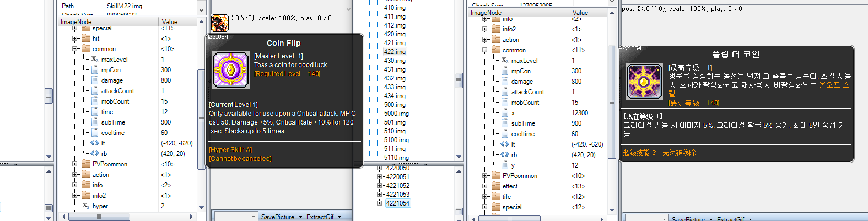Click character sprite thumbnail above Coin Flip tooltip
Screen dimensions: 868x221
(x=219, y=23)
